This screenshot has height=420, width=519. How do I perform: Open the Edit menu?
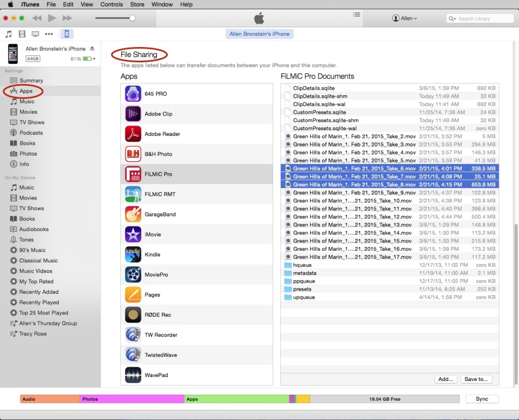pyautogui.click(x=68, y=4)
